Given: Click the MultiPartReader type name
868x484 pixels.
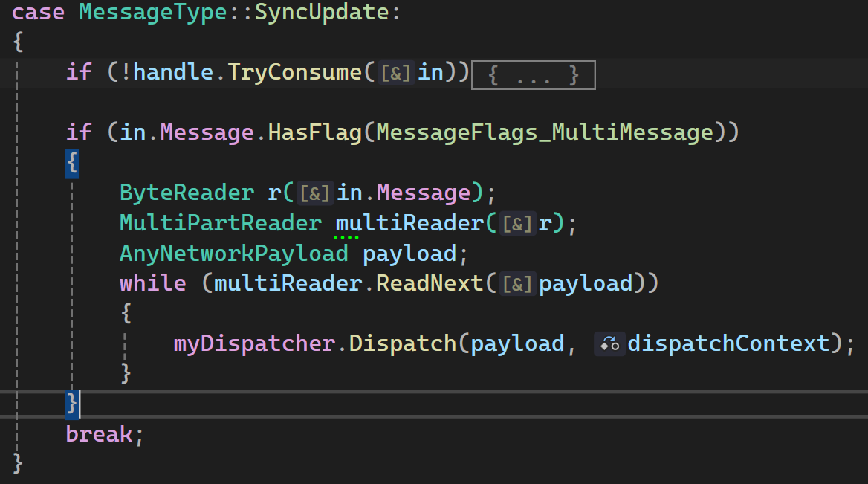Looking at the screenshot, I should click(221, 224).
